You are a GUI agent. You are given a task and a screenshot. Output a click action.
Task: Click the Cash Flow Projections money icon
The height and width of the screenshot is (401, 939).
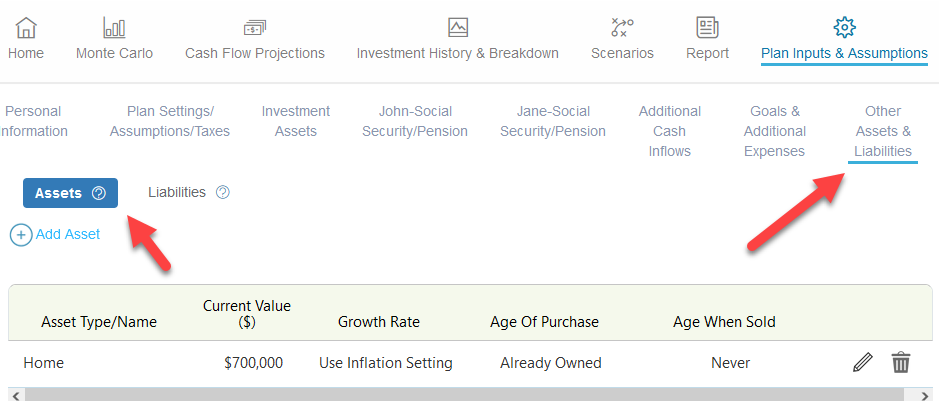(255, 28)
